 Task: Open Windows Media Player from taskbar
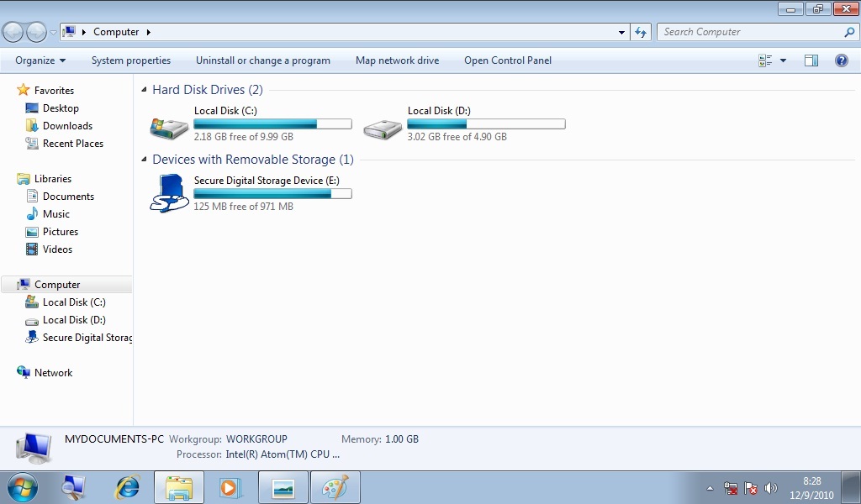point(230,487)
